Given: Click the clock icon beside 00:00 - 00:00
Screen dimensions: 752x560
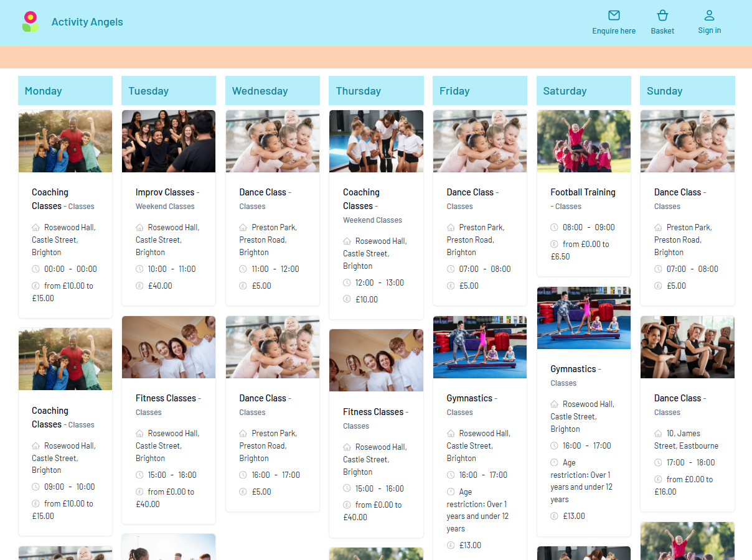Looking at the screenshot, I should [35, 269].
